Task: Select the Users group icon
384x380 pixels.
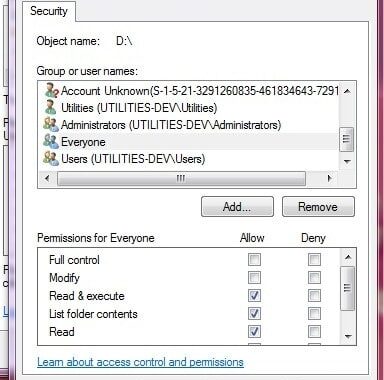Action: [x=51, y=158]
